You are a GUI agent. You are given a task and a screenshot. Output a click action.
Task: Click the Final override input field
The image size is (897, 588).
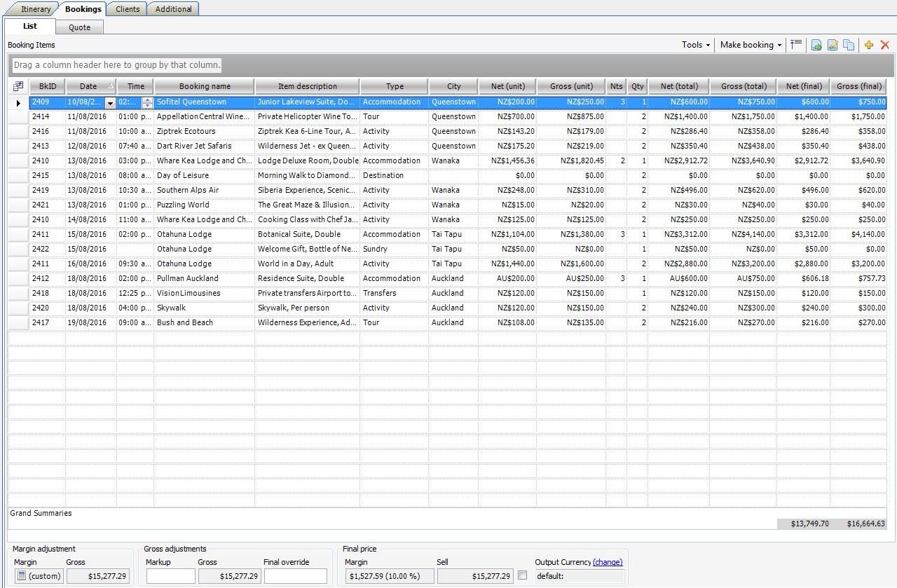point(295,576)
